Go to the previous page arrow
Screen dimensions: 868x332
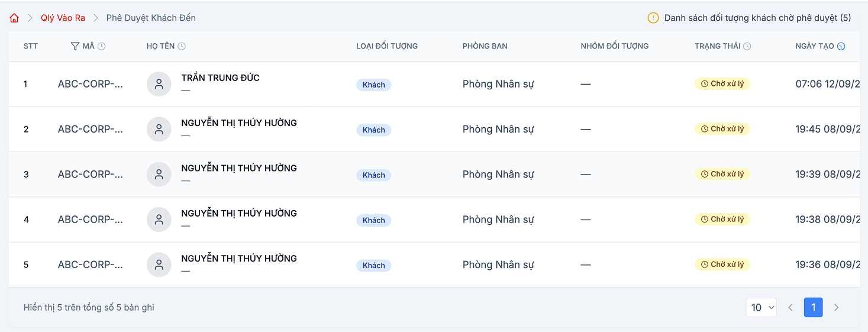pos(790,307)
